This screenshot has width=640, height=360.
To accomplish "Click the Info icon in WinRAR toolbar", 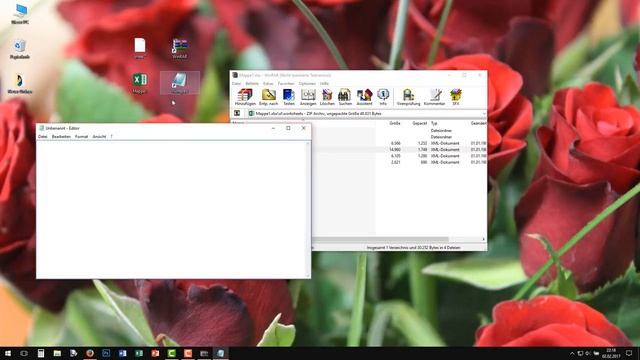I will (383, 97).
